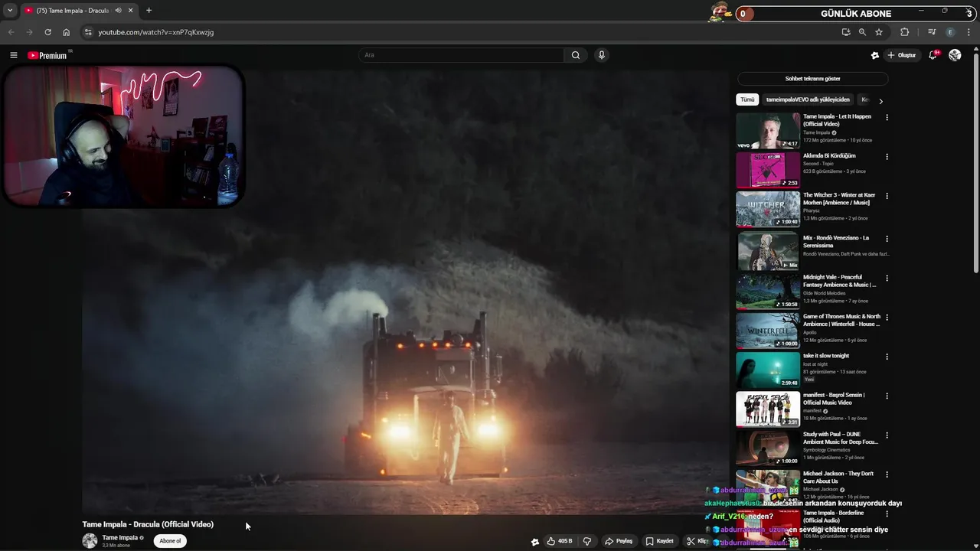The image size is (980, 551).
Task: Open Study with Paul DUNE thumbnail
Action: (768, 448)
